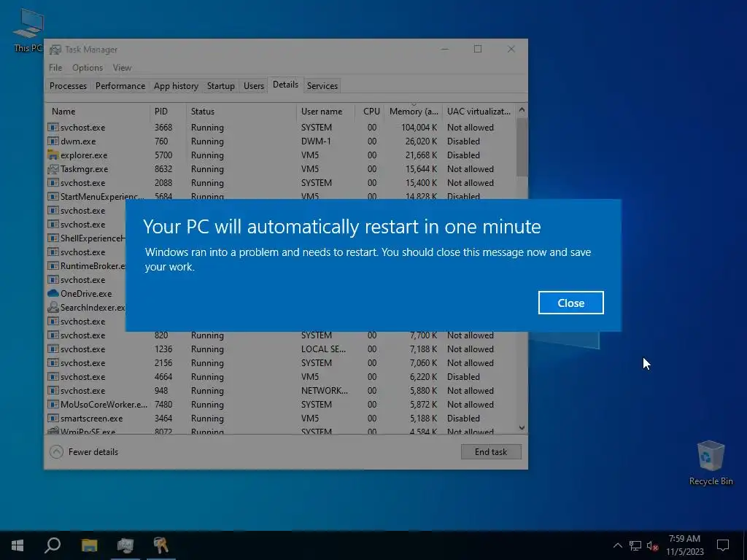The image size is (747, 560).
Task: Click the ShellExperienceHost process icon
Action: [x=53, y=238]
